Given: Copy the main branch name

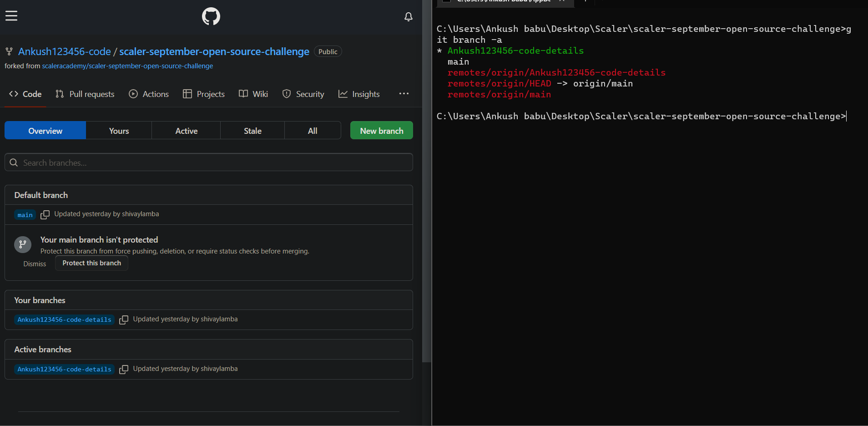Looking at the screenshot, I should coord(45,214).
